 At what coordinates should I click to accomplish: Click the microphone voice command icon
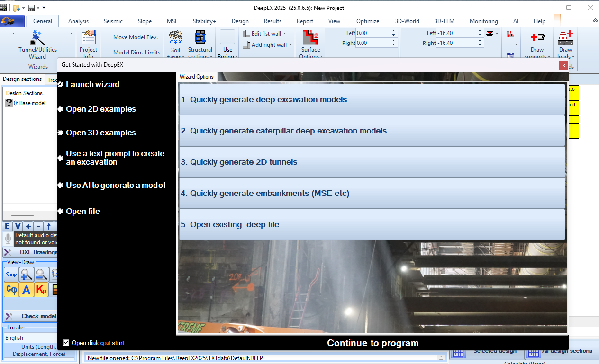coord(8,238)
